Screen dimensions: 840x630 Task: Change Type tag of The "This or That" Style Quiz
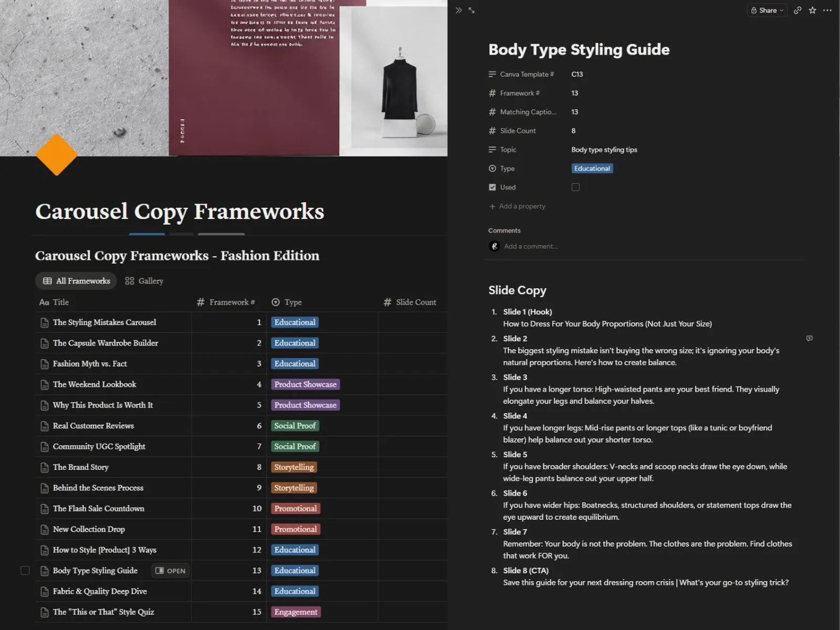click(x=296, y=612)
